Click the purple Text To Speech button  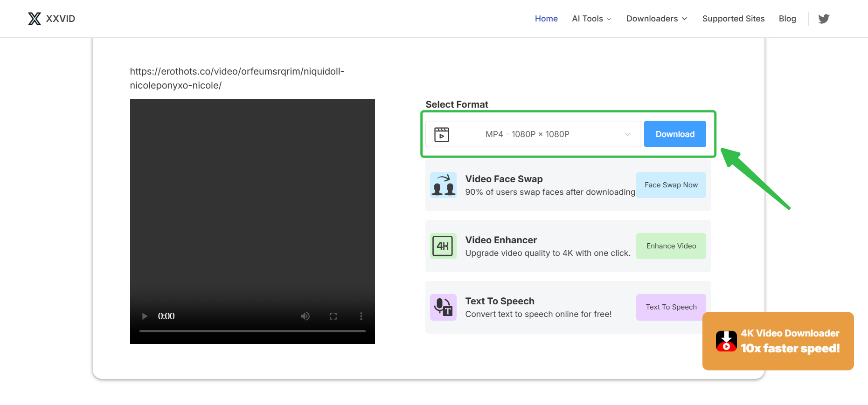pos(671,307)
